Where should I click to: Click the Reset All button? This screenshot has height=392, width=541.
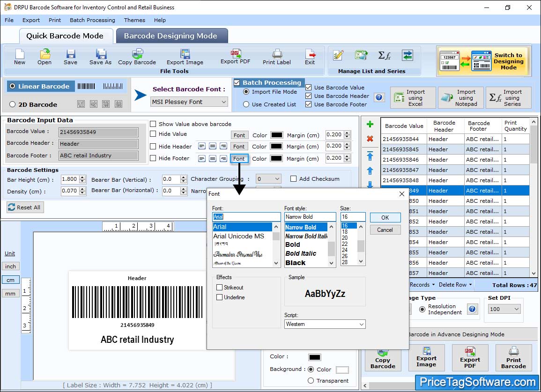pos(25,207)
